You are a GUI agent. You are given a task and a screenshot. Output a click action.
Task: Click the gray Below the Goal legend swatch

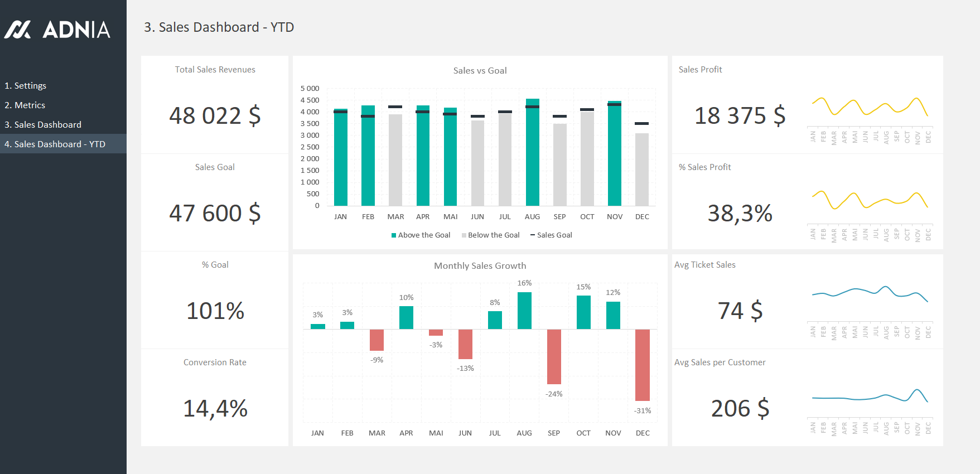tap(464, 235)
